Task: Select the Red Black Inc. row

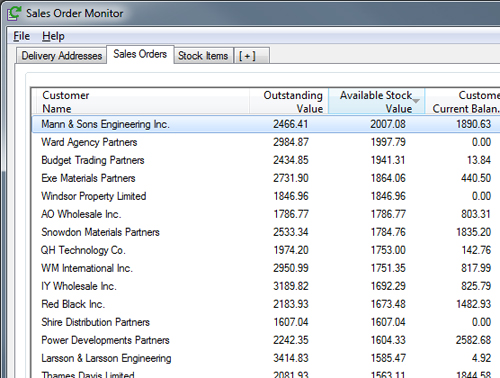Action: tap(266, 304)
